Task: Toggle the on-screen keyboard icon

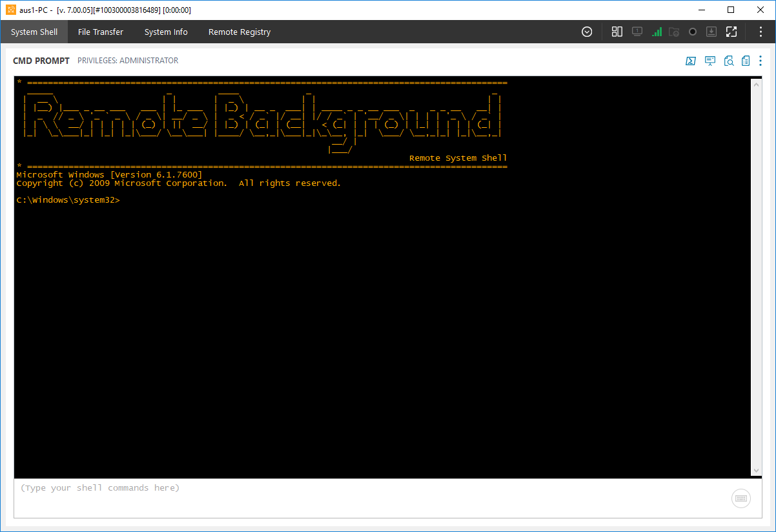Action: 740,498
